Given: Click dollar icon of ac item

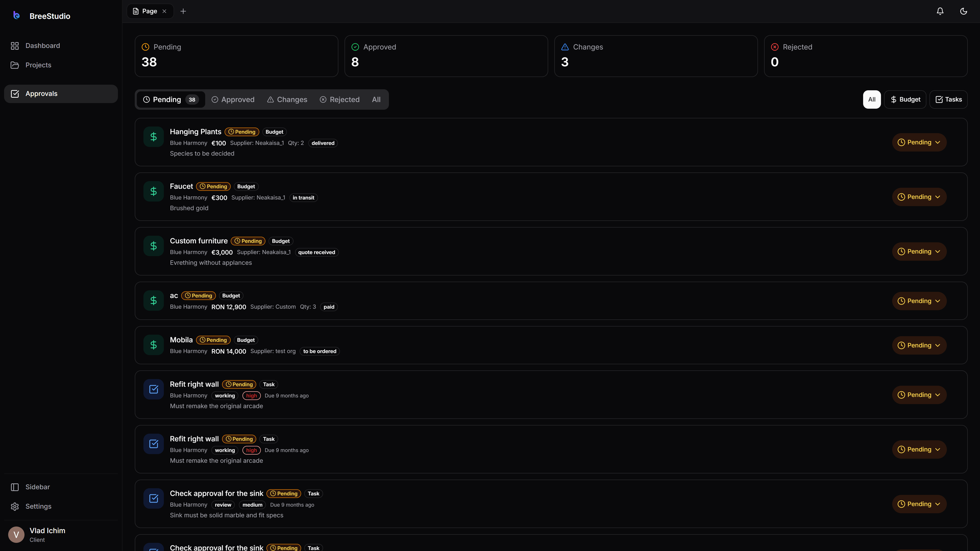Looking at the screenshot, I should tap(154, 300).
